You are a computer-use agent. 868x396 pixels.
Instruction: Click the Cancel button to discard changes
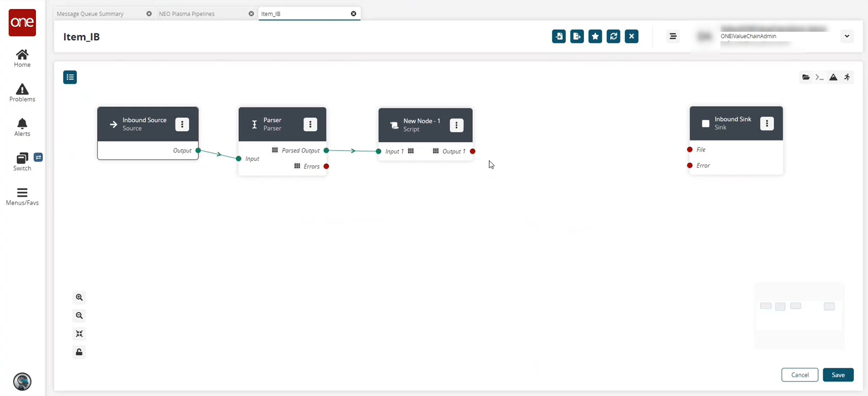(800, 375)
